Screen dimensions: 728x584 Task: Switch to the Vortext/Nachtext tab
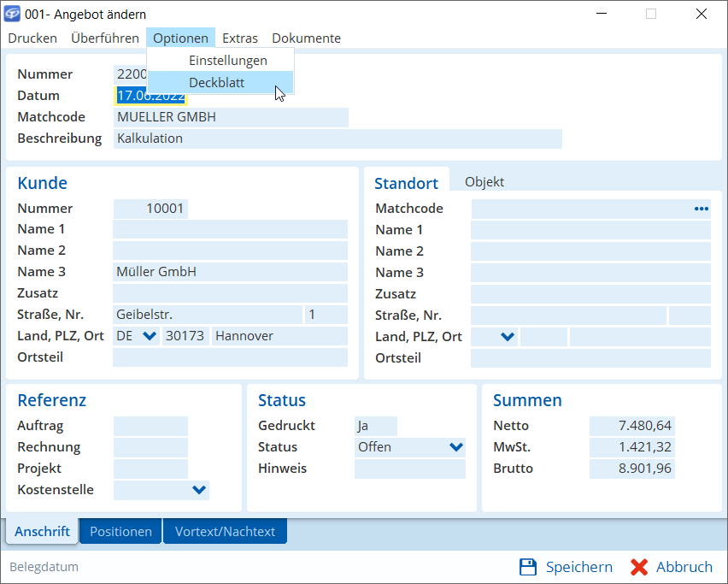tap(225, 532)
